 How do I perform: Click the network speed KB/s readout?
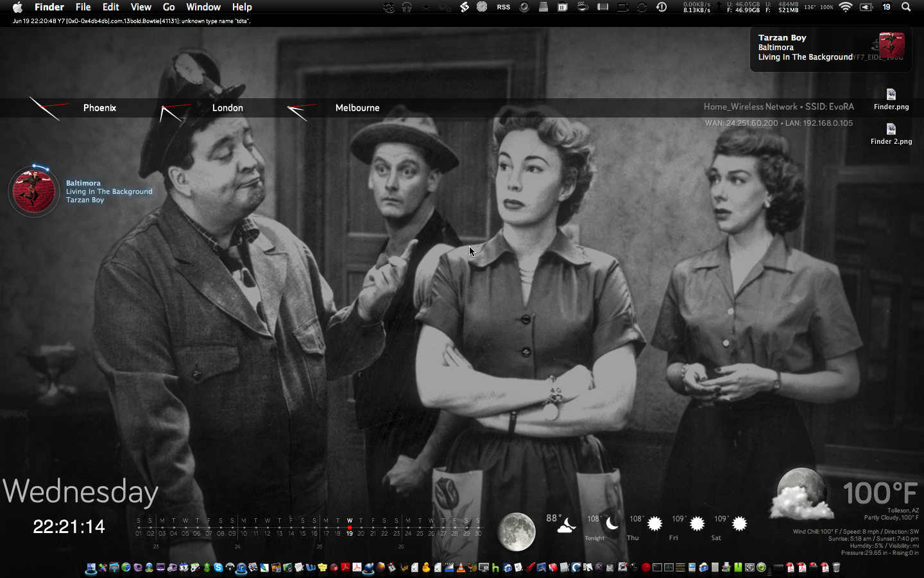pyautogui.click(x=697, y=7)
